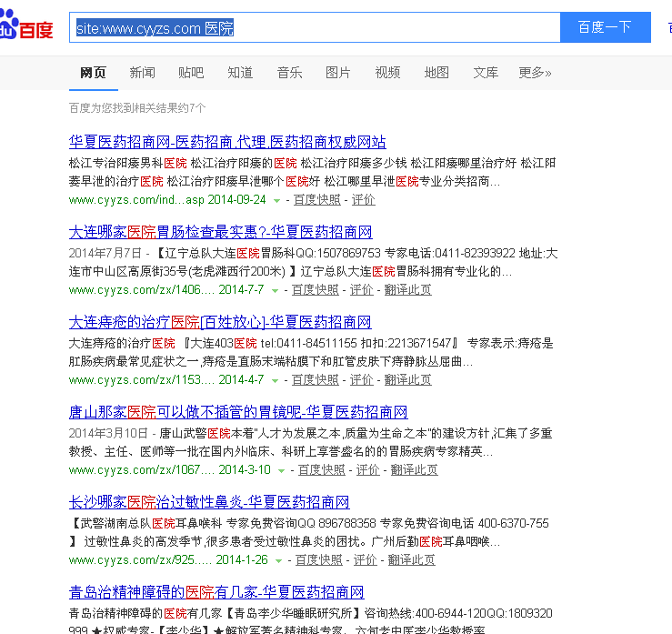Open result 华夏医药招商网-医药招商 代理
This screenshot has width=672, height=634.
coord(227,142)
